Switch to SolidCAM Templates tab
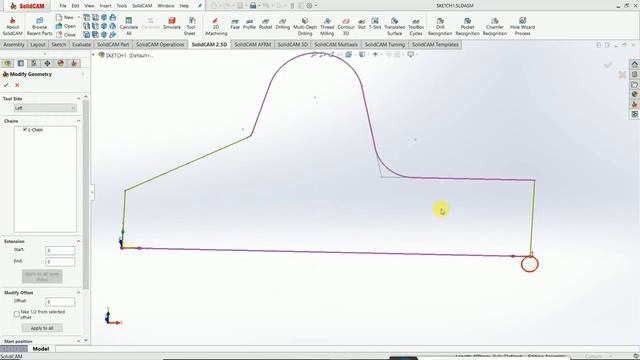The width and height of the screenshot is (640, 360). point(435,44)
